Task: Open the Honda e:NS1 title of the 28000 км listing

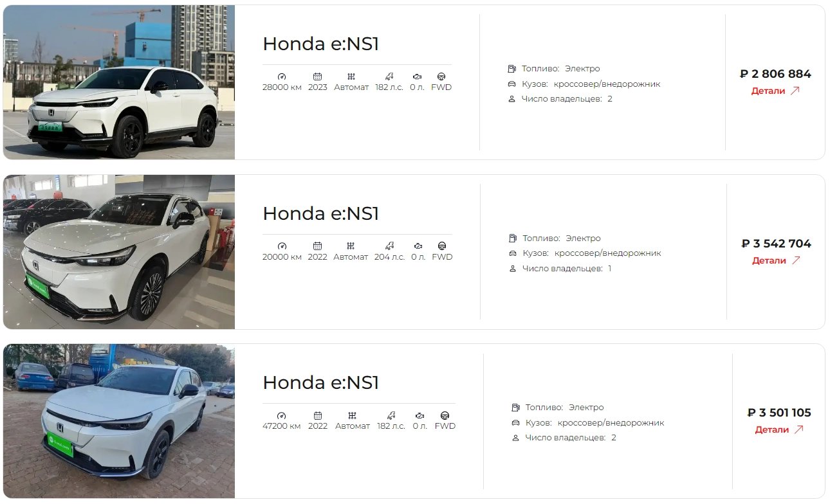Action: [320, 44]
